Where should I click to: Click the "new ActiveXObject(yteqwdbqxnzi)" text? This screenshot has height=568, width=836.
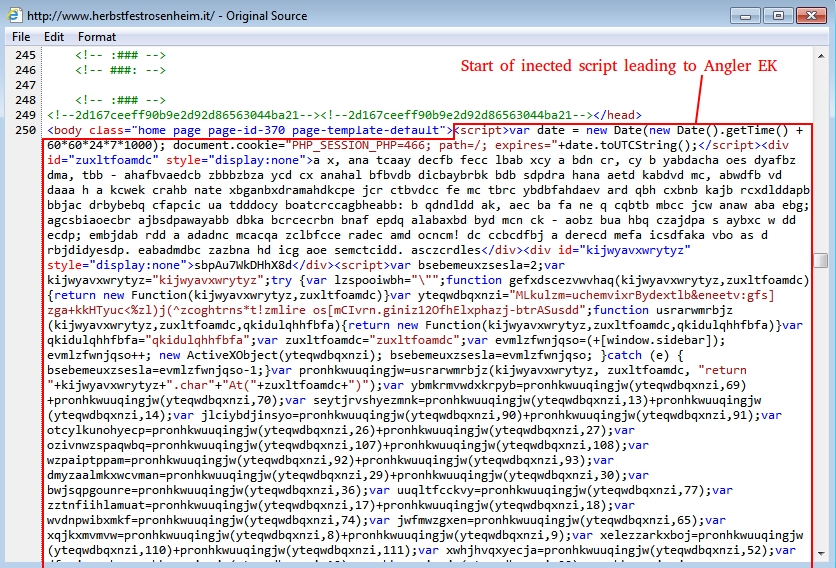[x=271, y=355]
